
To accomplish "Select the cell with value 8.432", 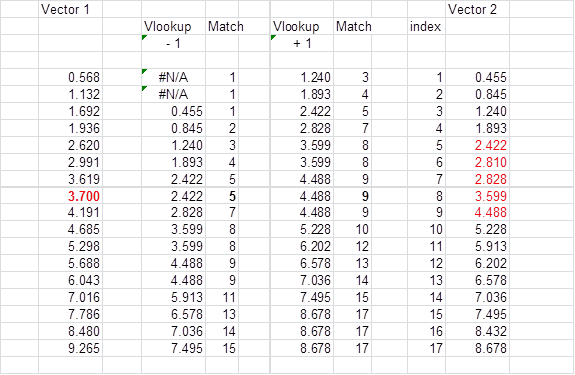I will tap(477, 331).
